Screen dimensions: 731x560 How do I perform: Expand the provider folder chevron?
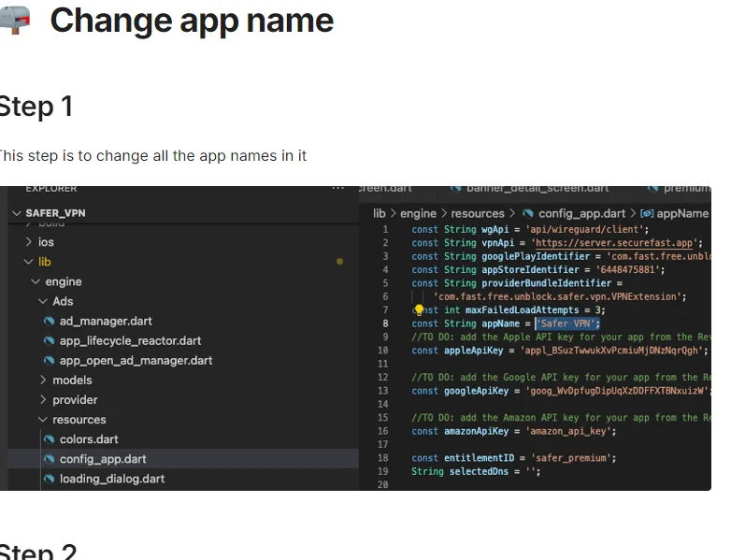43,399
